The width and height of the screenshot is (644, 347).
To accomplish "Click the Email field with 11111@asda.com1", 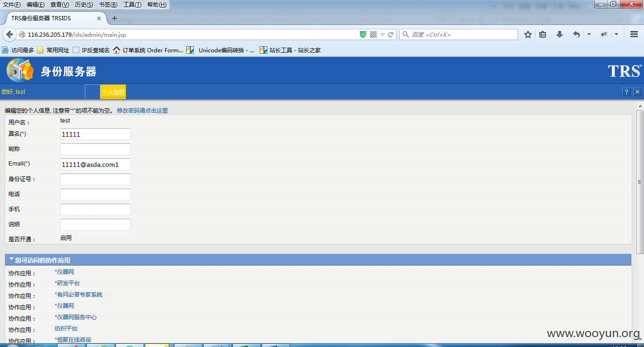I will pos(95,165).
